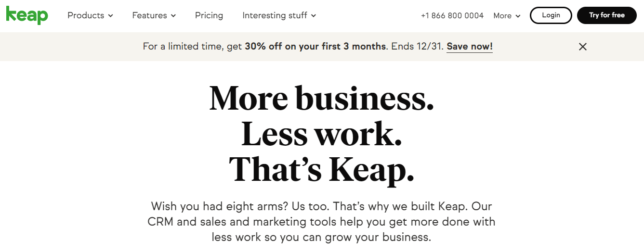Click the bold 30% off banner text
Image resolution: width=644 pixels, height=252 pixels.
[x=315, y=47]
